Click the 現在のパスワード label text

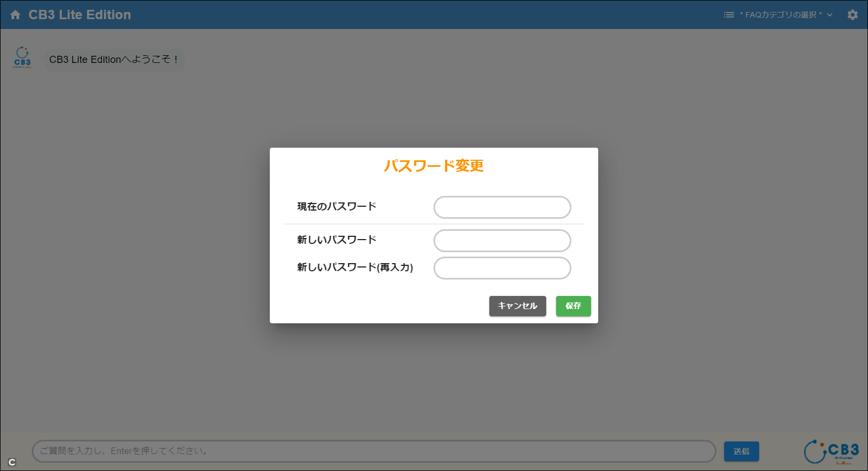coord(337,207)
